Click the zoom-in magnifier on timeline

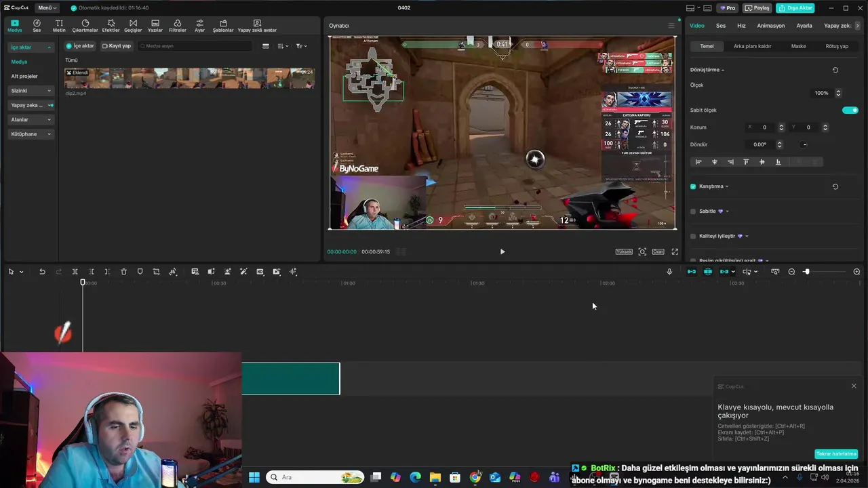(x=856, y=272)
